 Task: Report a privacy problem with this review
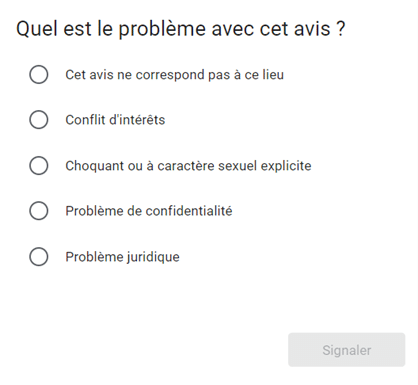(39, 211)
